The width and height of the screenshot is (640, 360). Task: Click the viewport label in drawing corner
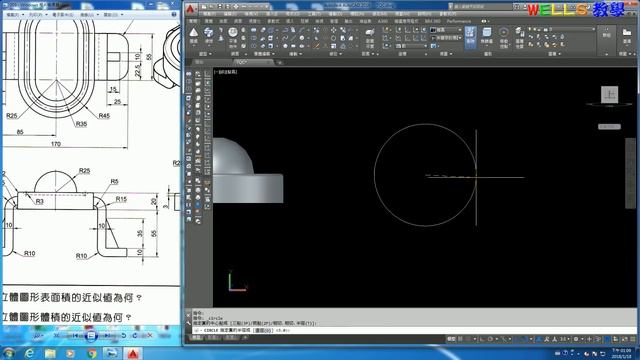coord(225,72)
